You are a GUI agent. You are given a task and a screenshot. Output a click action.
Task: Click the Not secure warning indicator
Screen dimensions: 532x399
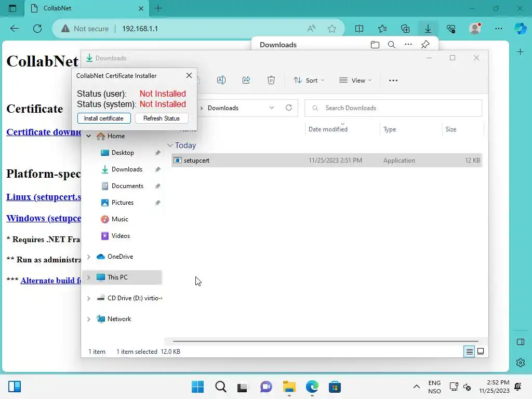click(x=85, y=29)
